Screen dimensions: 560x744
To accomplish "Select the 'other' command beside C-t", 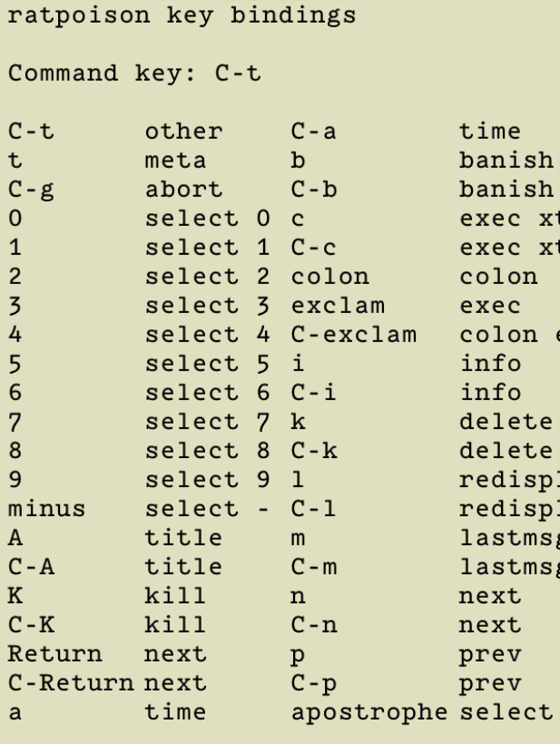I will tap(183, 132).
